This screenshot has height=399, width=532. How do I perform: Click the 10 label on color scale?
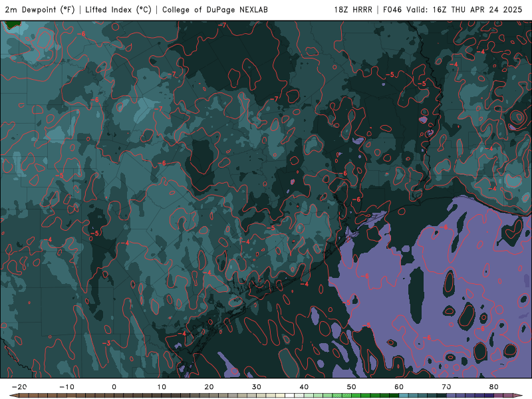pyautogui.click(x=162, y=387)
